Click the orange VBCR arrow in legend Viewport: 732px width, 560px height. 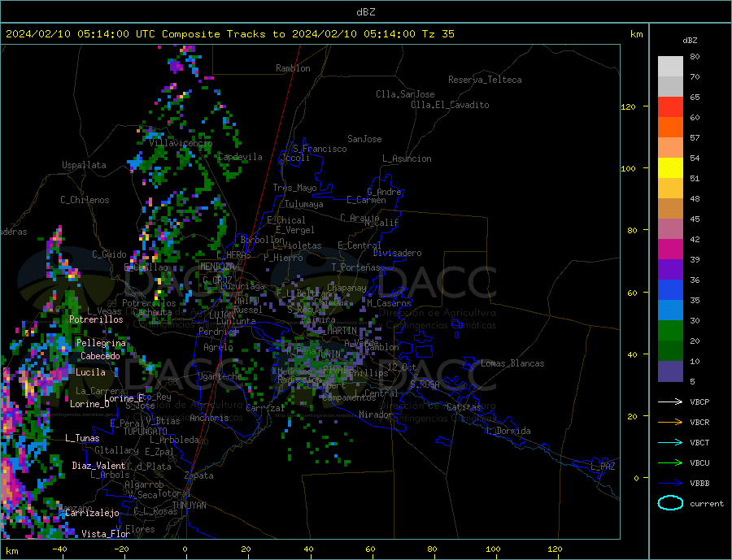(670, 423)
